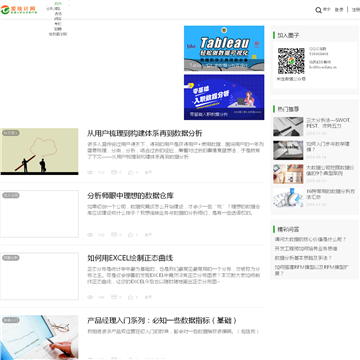The height and width of the screenshot is (360, 360).
Task: Like the article 分析师眼中理想的数据仓库
Action: point(131,235)
